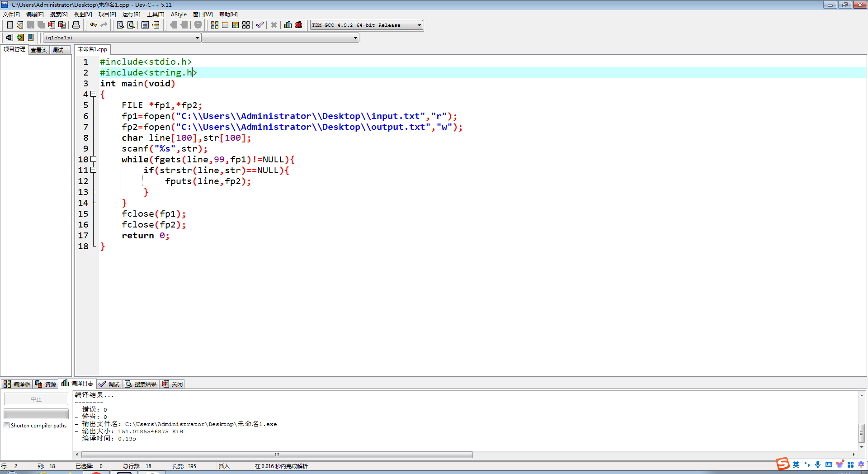Collapse the code fold at line 4

click(x=94, y=94)
